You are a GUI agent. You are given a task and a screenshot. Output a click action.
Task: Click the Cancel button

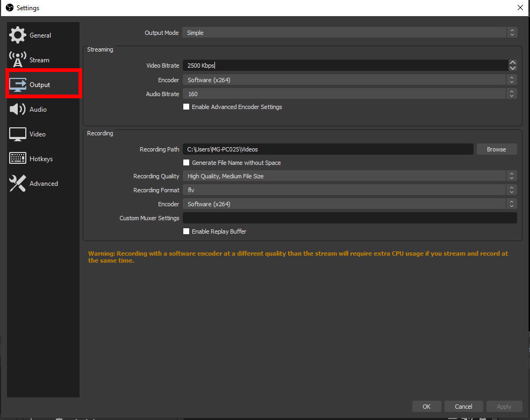point(463,407)
